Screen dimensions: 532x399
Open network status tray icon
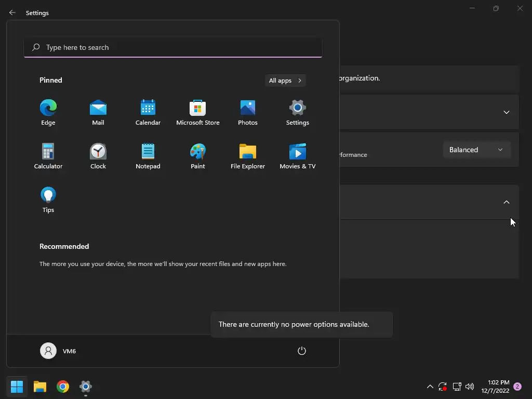pos(457,387)
